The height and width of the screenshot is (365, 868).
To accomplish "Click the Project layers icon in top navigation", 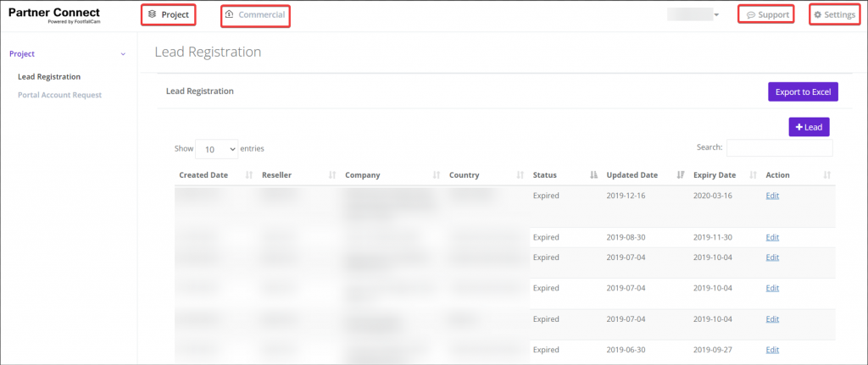I will click(153, 14).
